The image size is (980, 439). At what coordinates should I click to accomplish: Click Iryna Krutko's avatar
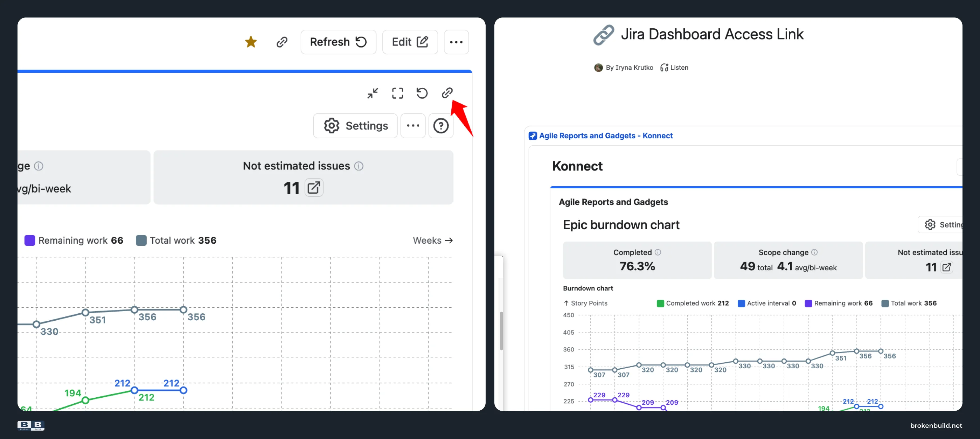coord(598,68)
